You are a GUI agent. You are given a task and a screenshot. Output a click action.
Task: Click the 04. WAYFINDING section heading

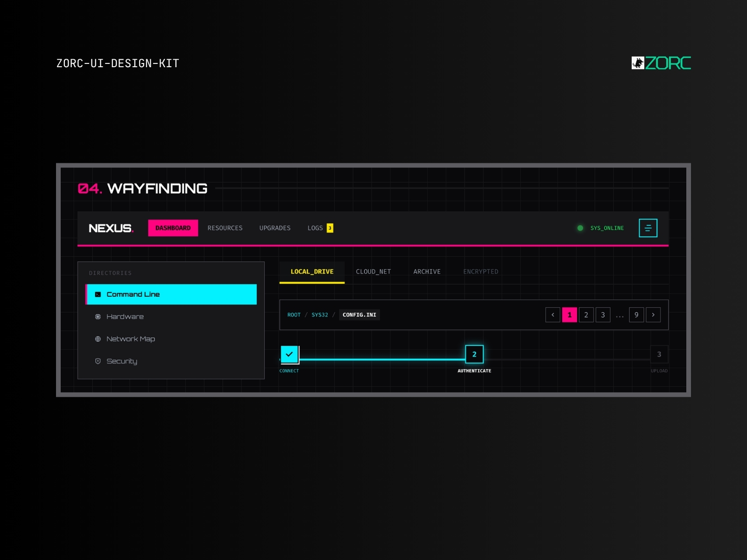[142, 189]
